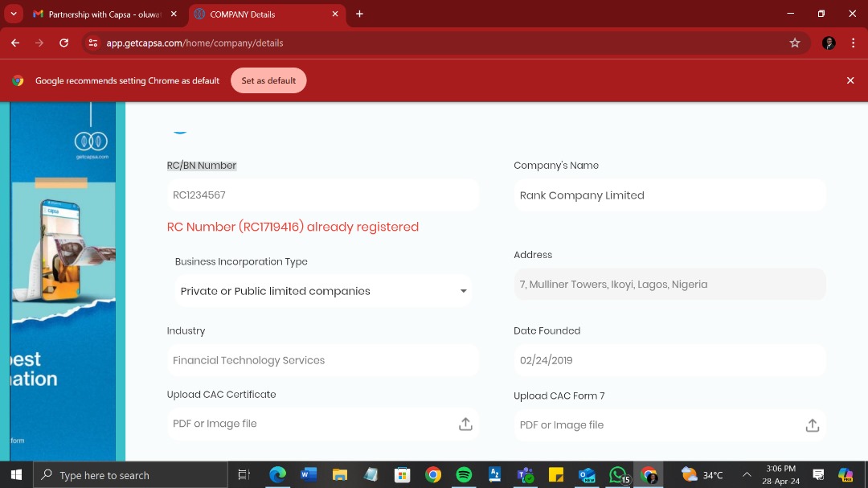This screenshot has width=868, height=488.
Task: Open Task View from the taskbar
Action: (x=244, y=474)
